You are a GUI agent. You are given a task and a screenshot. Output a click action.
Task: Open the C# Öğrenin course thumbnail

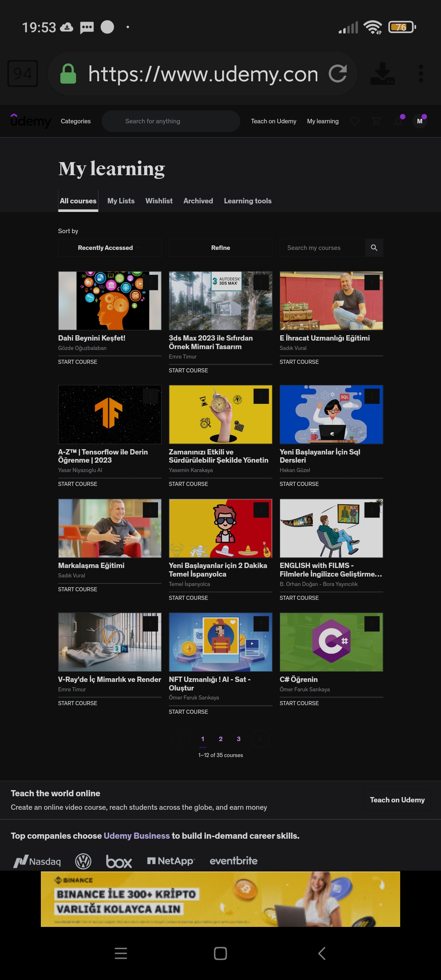click(331, 642)
